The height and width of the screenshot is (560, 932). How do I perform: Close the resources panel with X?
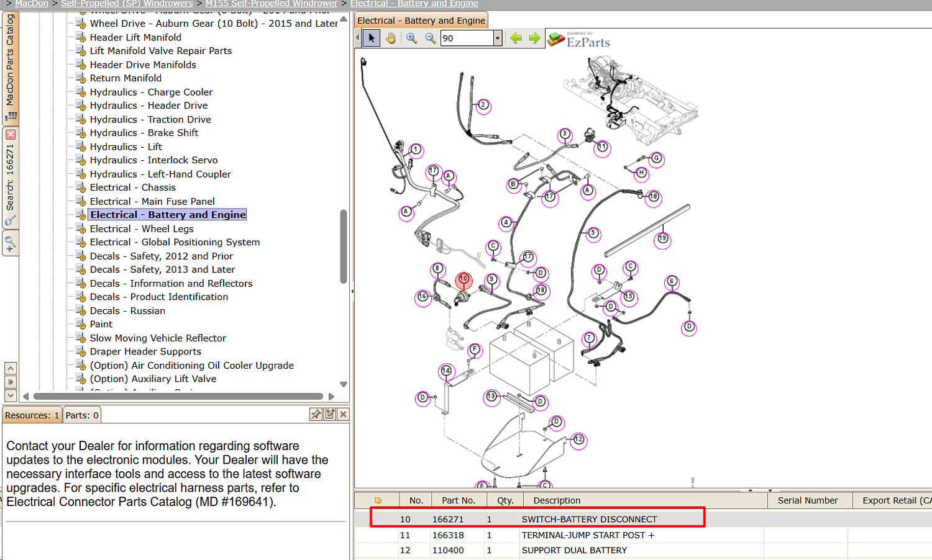tap(343, 414)
